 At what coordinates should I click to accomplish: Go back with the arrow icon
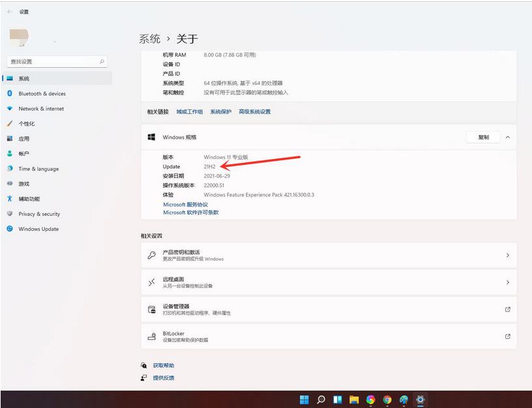click(x=10, y=12)
